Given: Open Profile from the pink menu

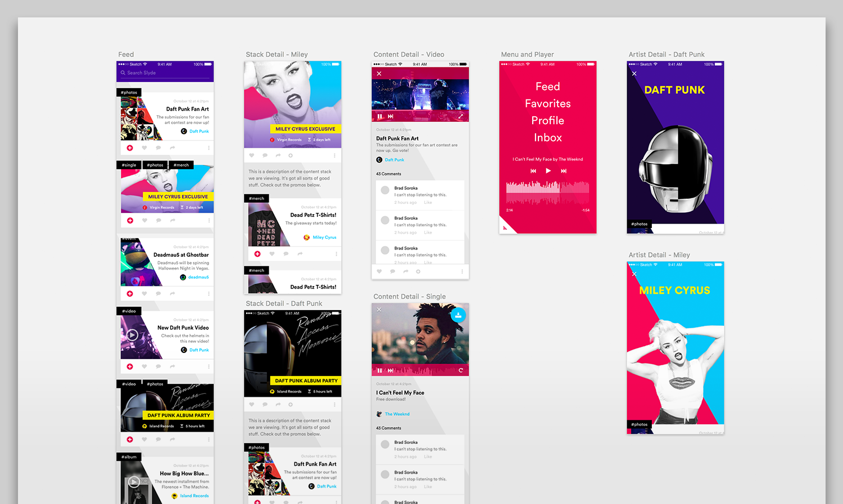Looking at the screenshot, I should pos(548,120).
